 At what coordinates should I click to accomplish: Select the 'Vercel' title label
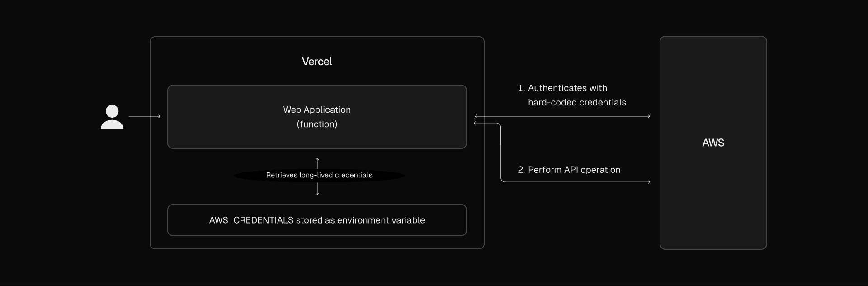point(317,62)
